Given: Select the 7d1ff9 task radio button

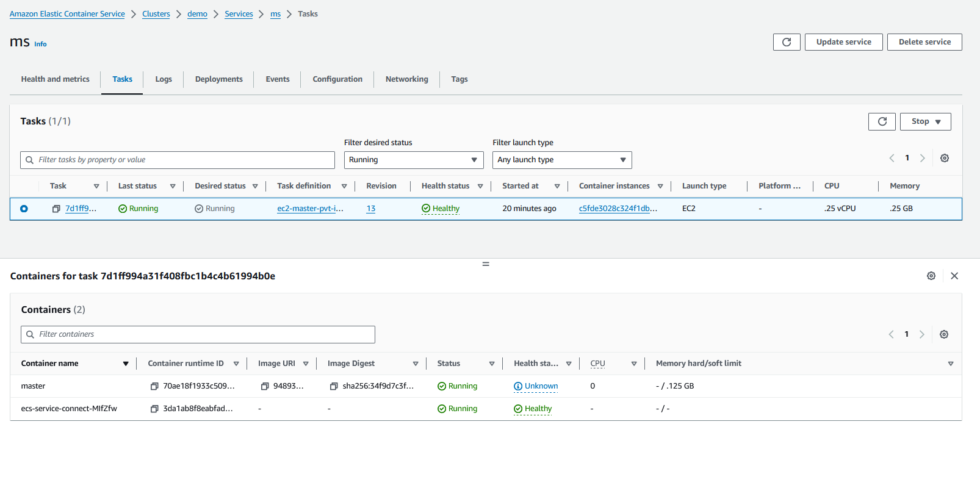Looking at the screenshot, I should (24, 209).
